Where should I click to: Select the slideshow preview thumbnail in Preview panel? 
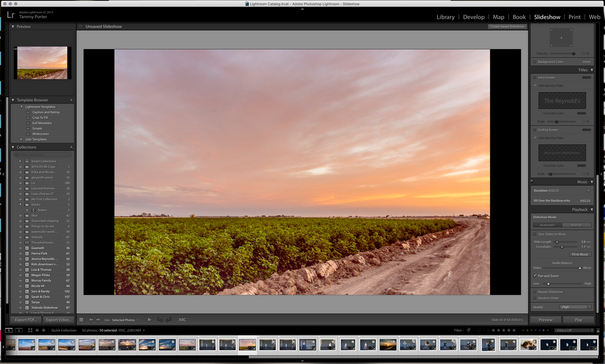[x=41, y=62]
